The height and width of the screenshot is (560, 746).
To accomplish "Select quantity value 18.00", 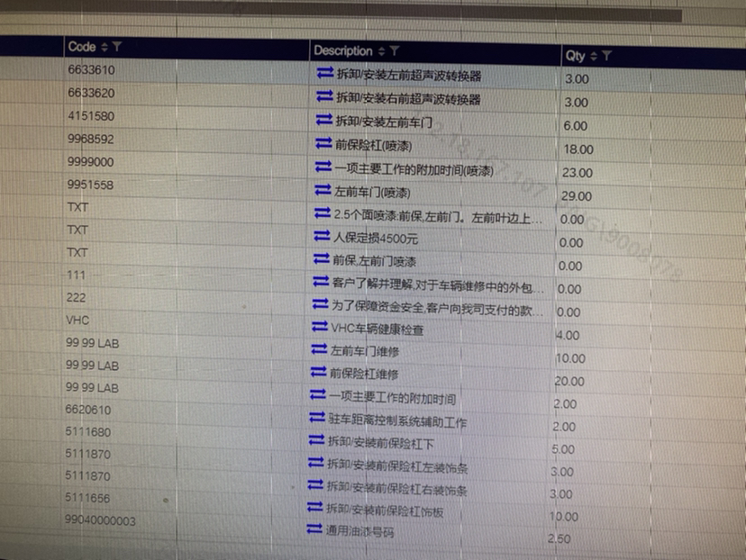I will [x=578, y=149].
